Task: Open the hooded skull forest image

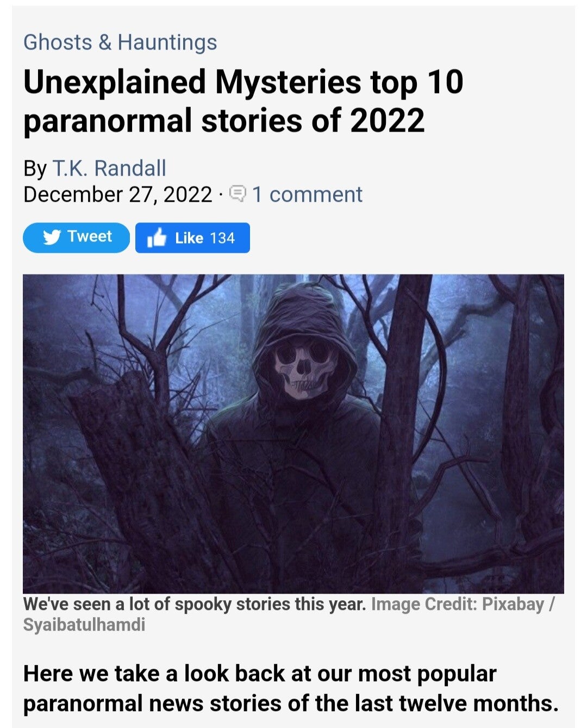Action: point(293,433)
